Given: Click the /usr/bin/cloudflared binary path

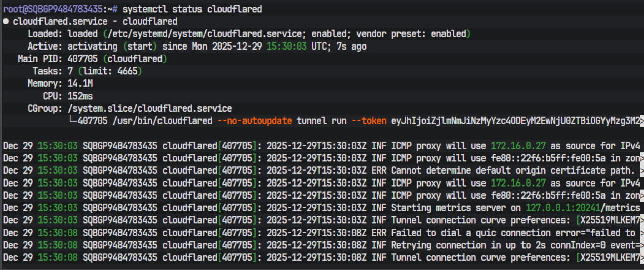Looking at the screenshot, I should [x=162, y=121].
